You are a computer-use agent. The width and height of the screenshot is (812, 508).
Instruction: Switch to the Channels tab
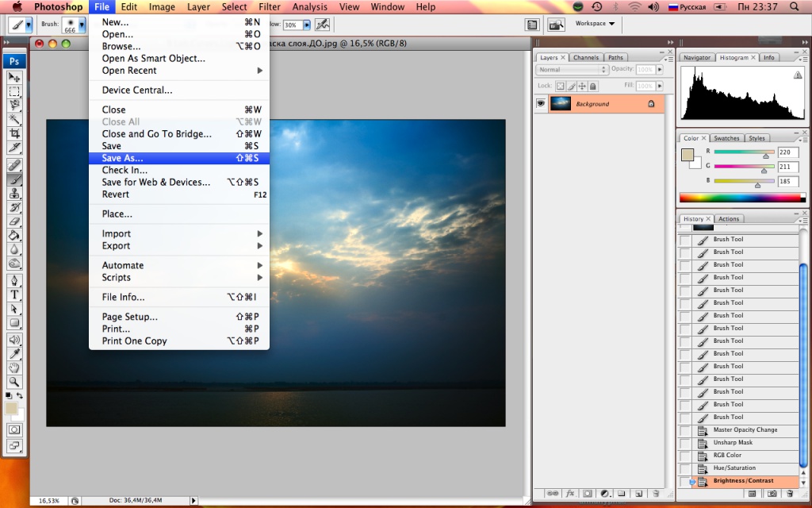pyautogui.click(x=586, y=58)
